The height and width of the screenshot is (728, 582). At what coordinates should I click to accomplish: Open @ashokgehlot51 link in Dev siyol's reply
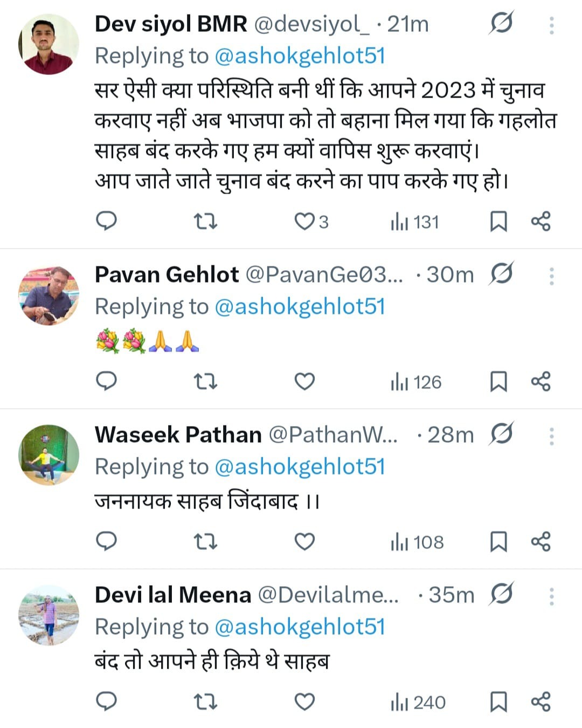[300, 56]
